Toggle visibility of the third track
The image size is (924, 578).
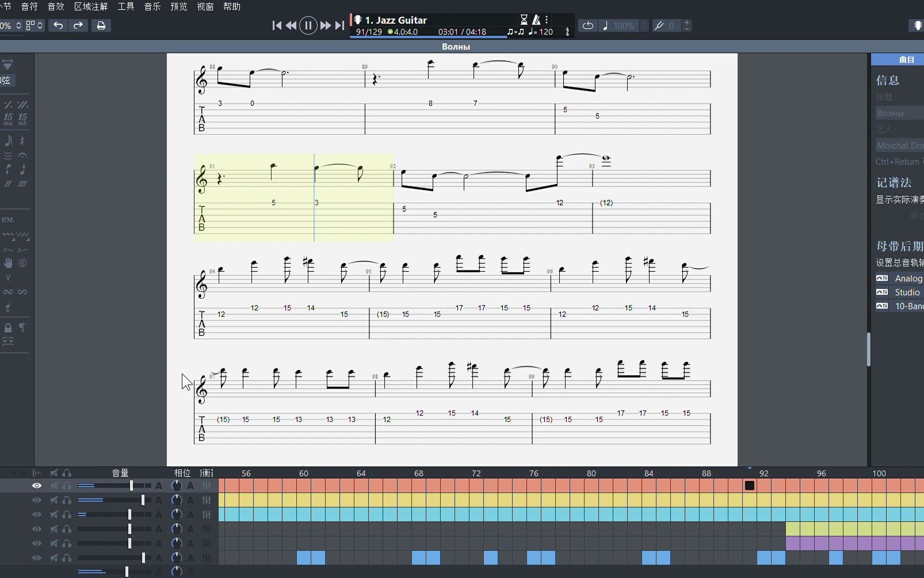(x=36, y=515)
